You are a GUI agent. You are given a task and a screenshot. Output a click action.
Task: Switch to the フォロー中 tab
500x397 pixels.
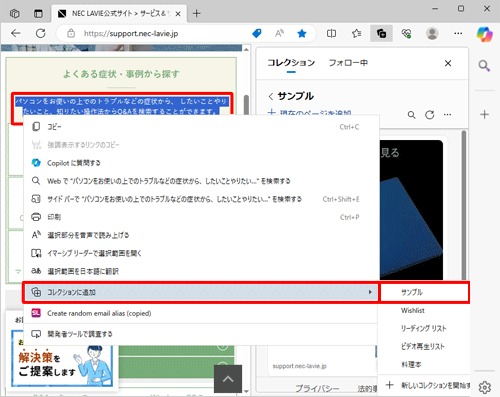click(x=348, y=63)
